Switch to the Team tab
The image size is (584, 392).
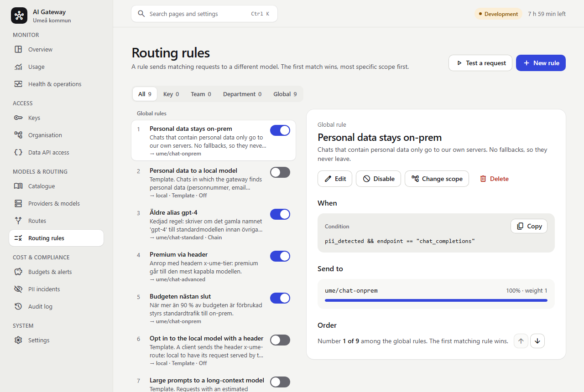pyautogui.click(x=201, y=94)
